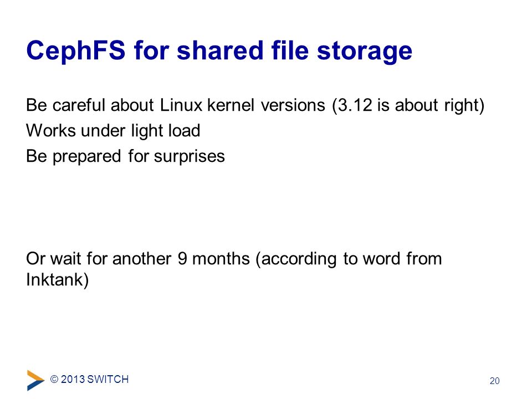Click the word kernel
Viewport: 532px width, 399px height.
click(231, 105)
